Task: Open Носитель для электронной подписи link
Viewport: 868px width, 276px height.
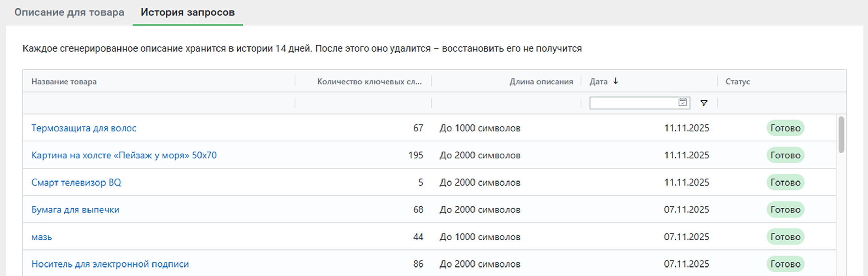Action: (x=110, y=264)
